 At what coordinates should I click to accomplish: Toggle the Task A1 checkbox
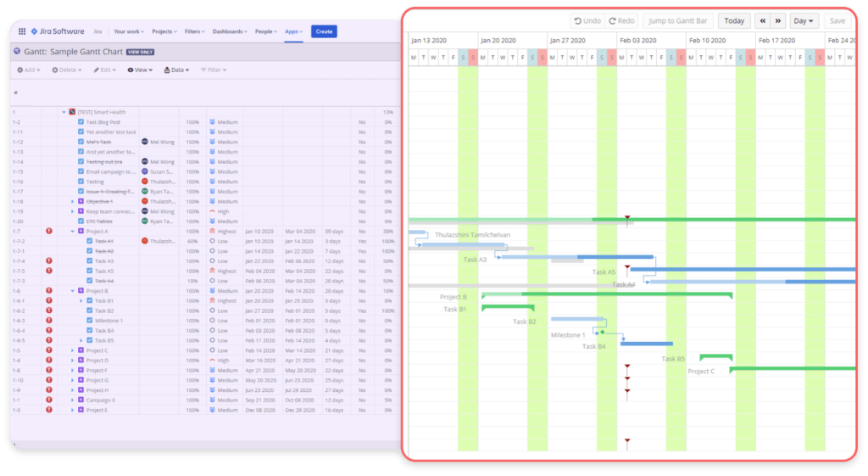pyautogui.click(x=90, y=241)
